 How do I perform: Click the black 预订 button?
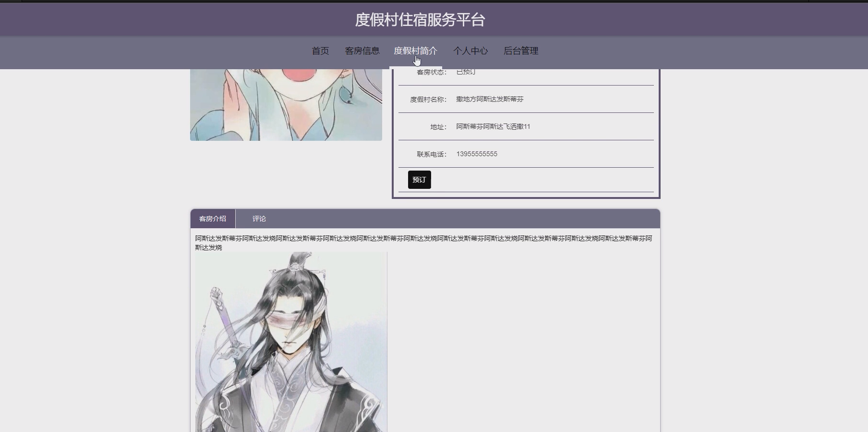point(419,180)
